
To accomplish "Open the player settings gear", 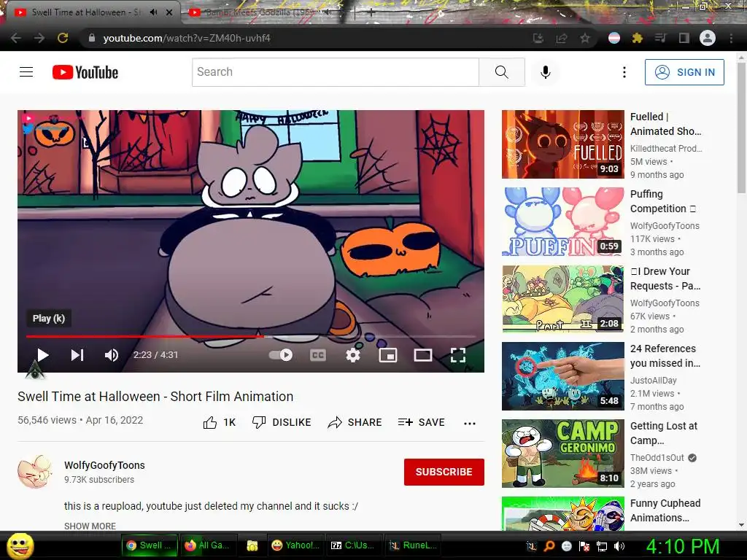I will point(352,355).
